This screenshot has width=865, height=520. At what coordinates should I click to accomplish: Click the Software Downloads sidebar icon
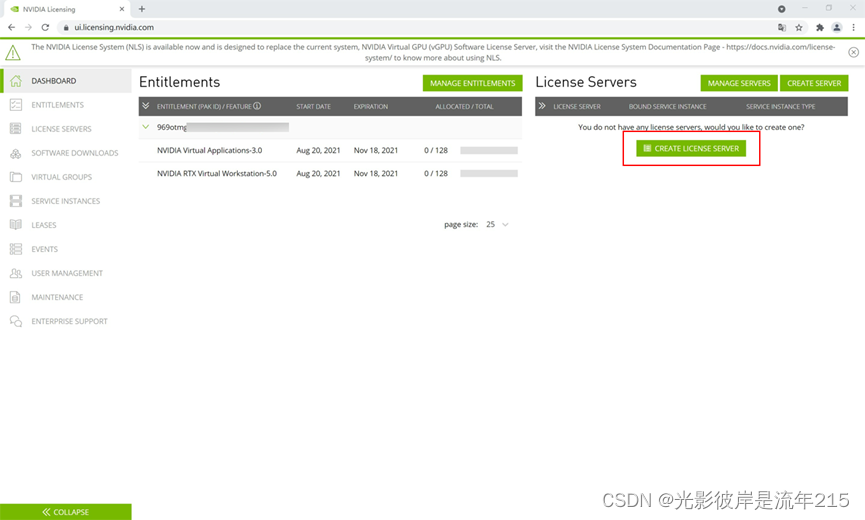(15, 153)
